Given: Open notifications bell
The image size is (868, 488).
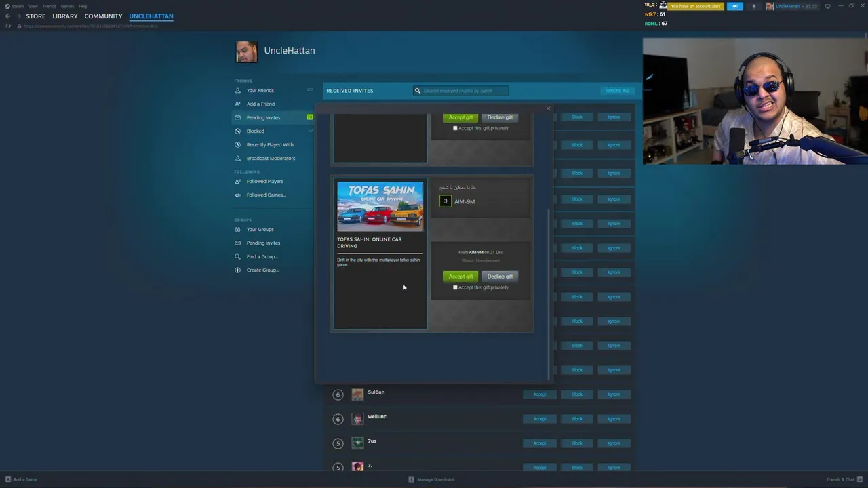Looking at the screenshot, I should [x=754, y=6].
